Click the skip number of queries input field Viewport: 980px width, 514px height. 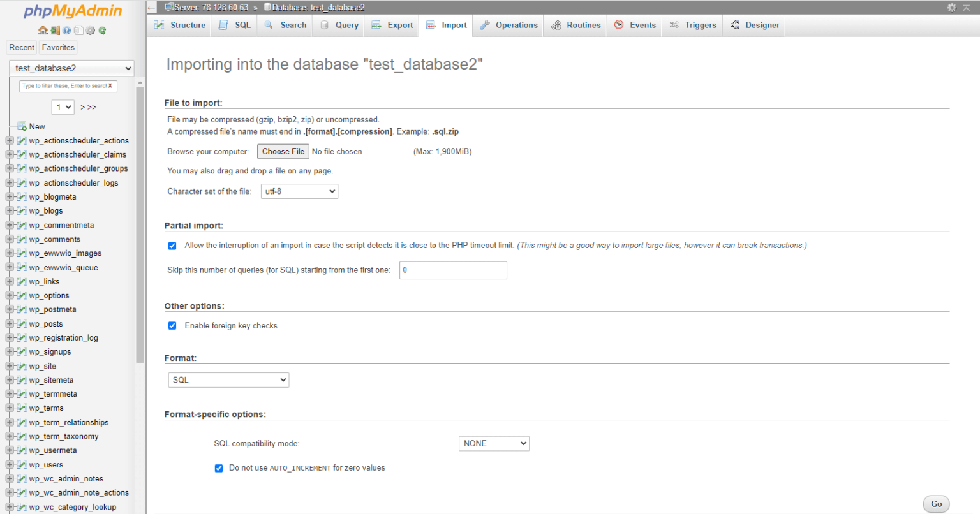coord(453,270)
